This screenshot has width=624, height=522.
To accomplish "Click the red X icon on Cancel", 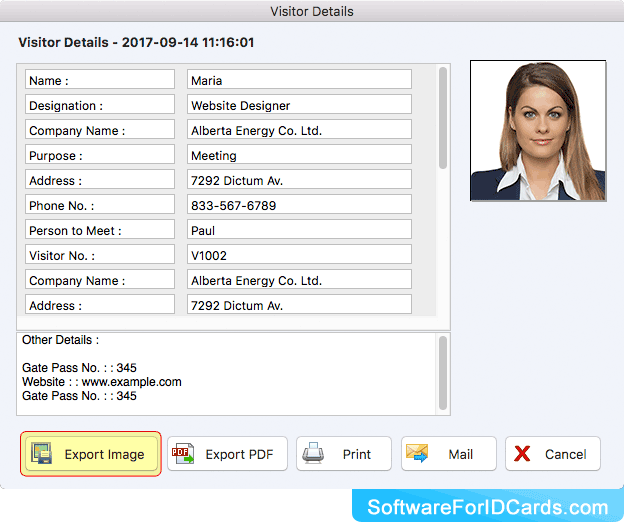I will coord(522,454).
